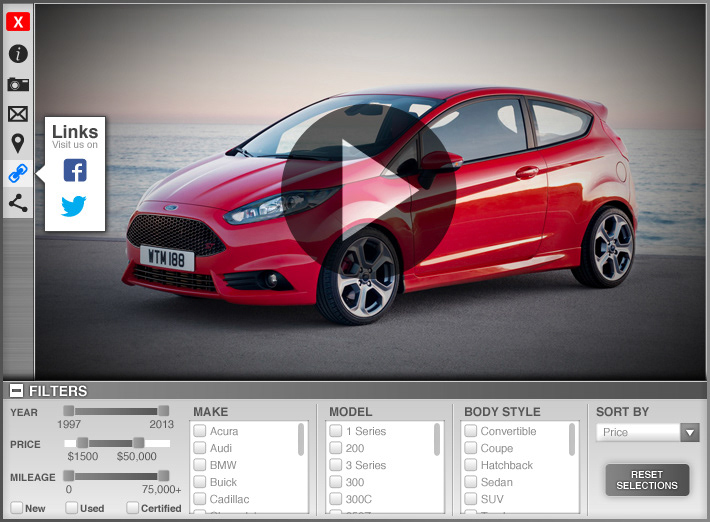Check the Certified checkbox
Screen dimensions: 710x522
[133, 508]
